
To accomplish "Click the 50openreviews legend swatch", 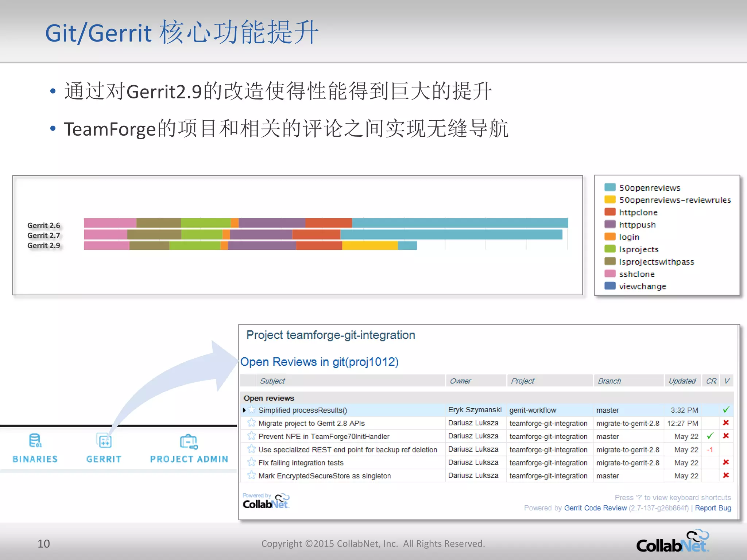I will pyautogui.click(x=610, y=187).
